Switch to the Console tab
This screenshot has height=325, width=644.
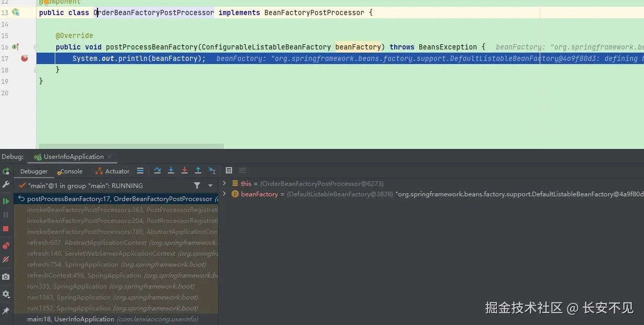pos(70,171)
